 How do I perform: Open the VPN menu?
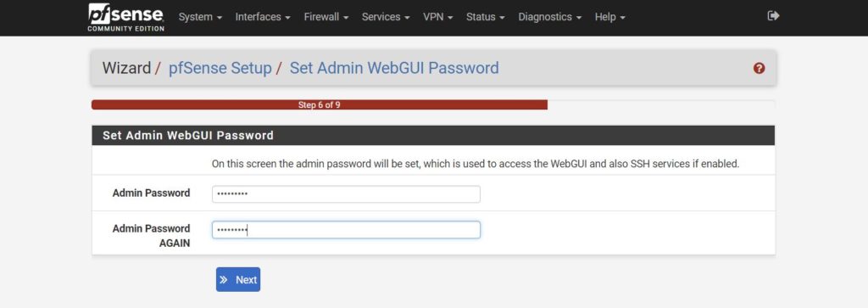click(x=438, y=17)
